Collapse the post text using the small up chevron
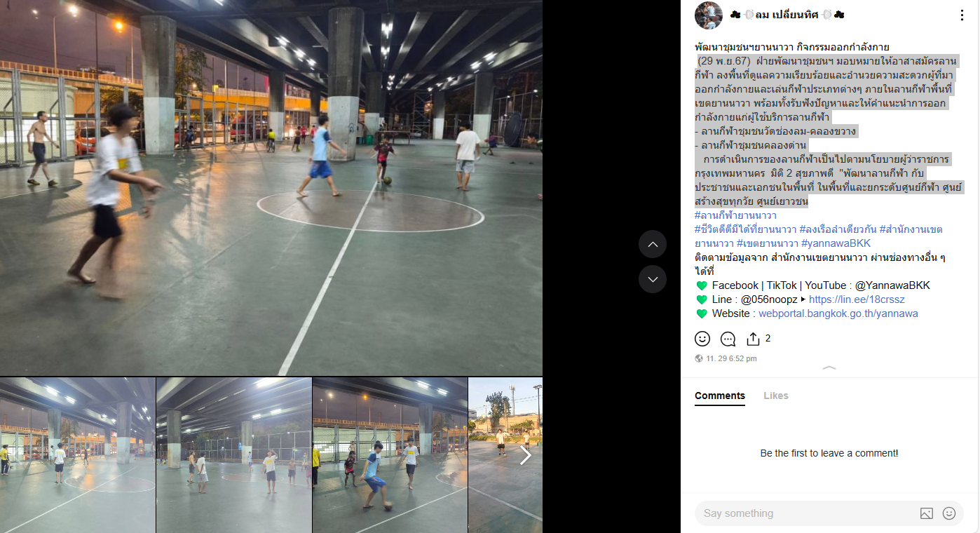980x533 pixels. (x=829, y=367)
